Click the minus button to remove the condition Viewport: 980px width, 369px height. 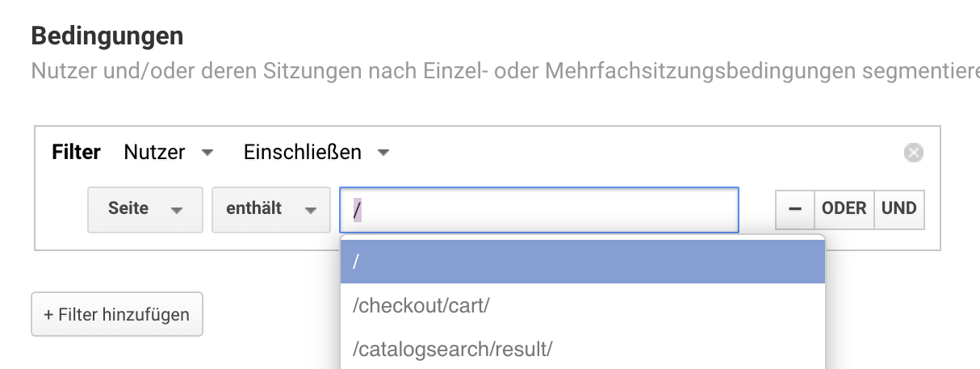point(794,208)
